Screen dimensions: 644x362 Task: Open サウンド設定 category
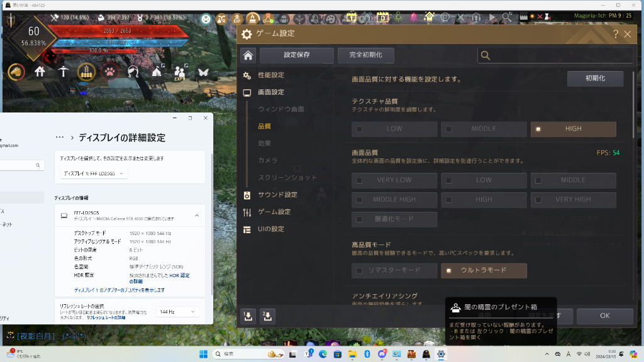point(277,195)
